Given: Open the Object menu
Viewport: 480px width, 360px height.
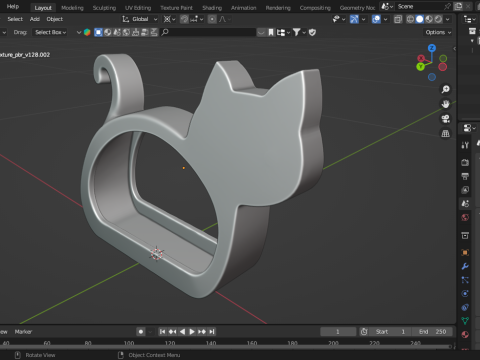Looking at the screenshot, I should [x=55, y=19].
